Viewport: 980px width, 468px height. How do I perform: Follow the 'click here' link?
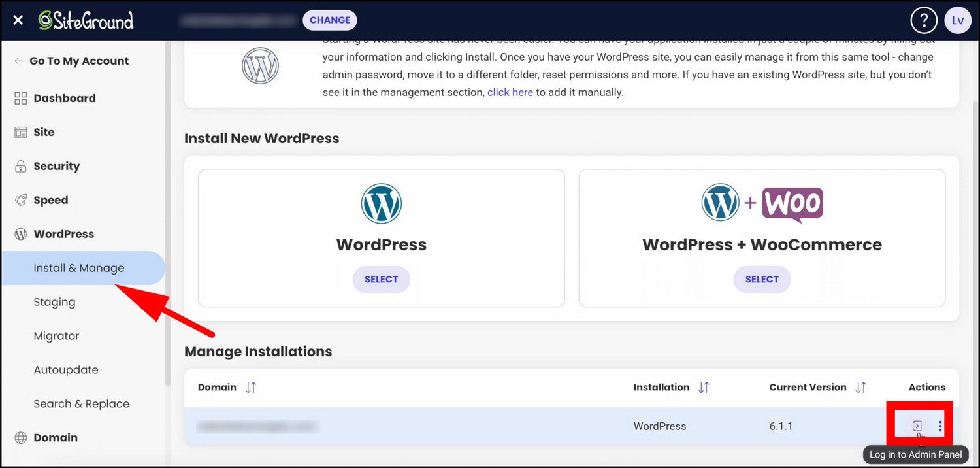(510, 92)
